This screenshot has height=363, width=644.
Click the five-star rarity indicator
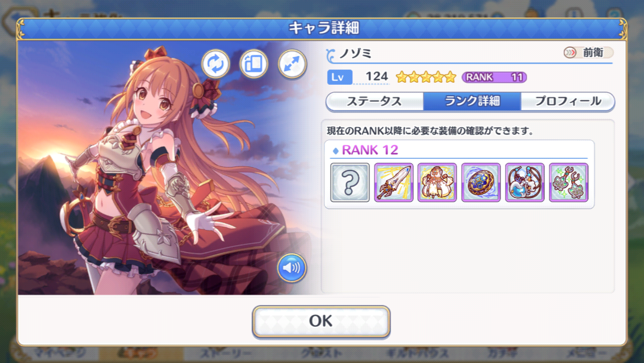coord(426,77)
